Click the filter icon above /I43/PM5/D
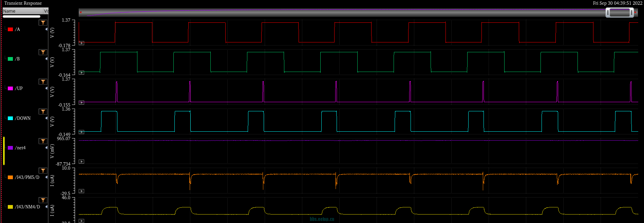 (43, 171)
